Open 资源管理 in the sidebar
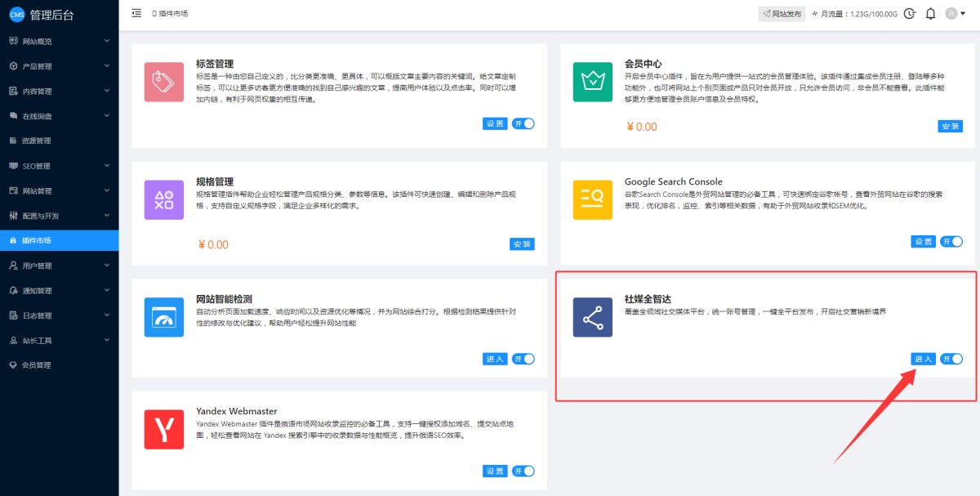The height and width of the screenshot is (496, 980). pos(36,141)
